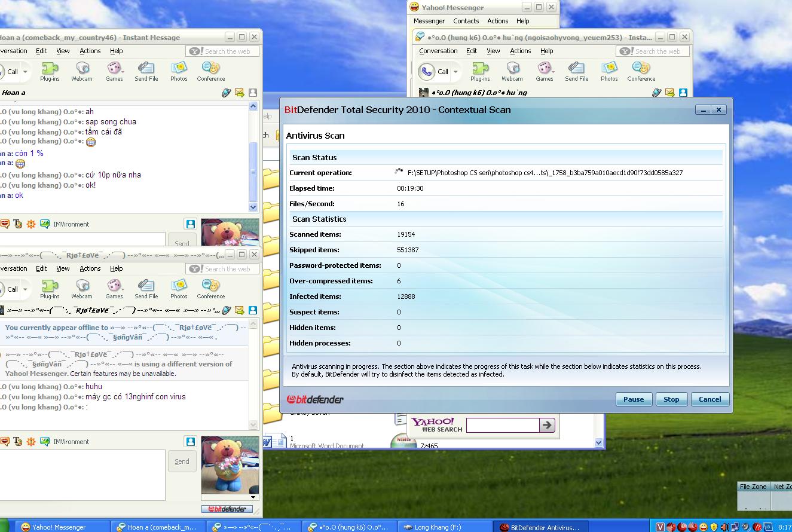Click the Search the web box in Hoan a window

click(222, 51)
